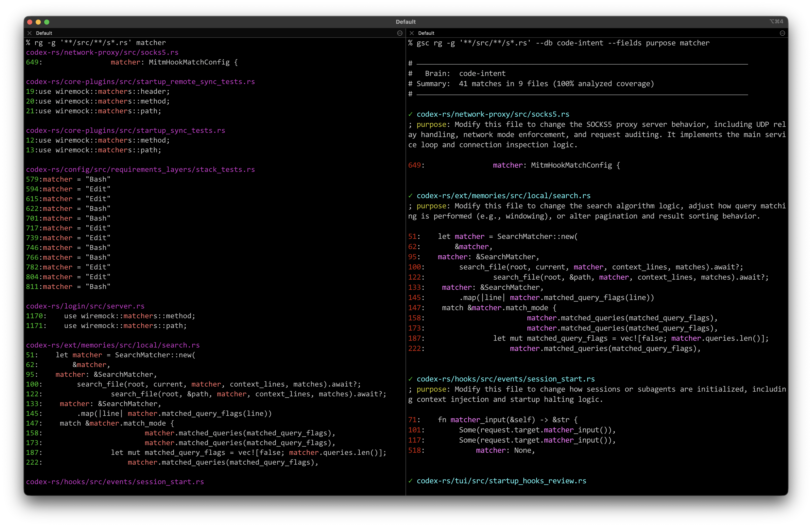Click line 21 wiremock matchers path import
This screenshot has width=812, height=527.
(x=94, y=111)
